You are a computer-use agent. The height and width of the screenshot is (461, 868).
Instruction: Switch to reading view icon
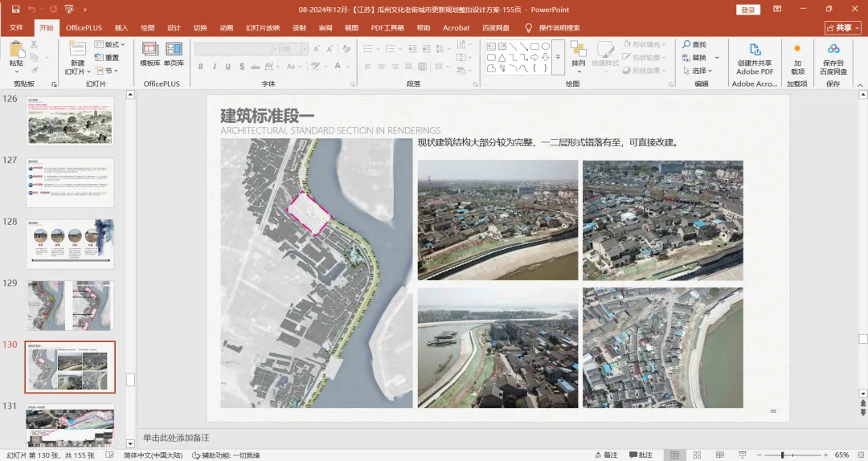pos(721,455)
